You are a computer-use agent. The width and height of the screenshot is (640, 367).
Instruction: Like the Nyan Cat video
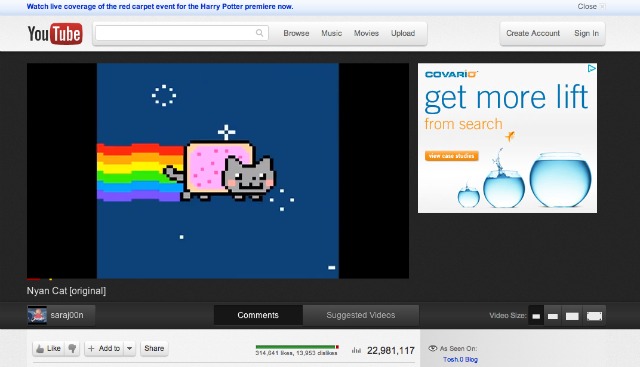[x=49, y=348]
